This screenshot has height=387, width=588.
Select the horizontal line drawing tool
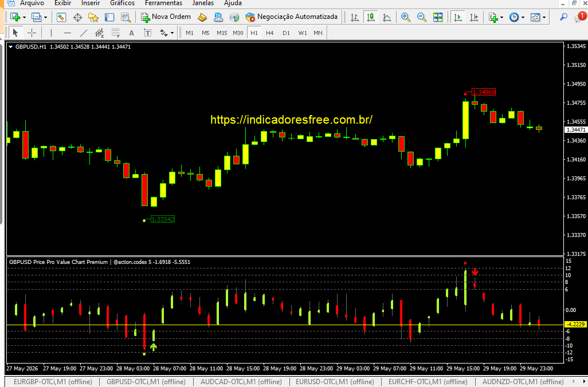tap(68, 33)
